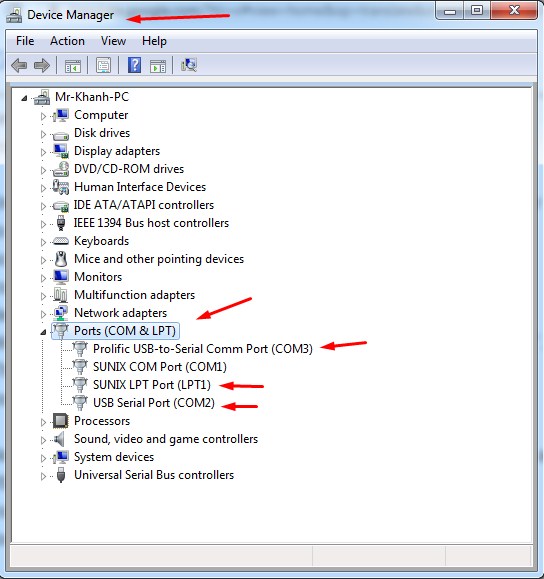Click the Back arrow toolbar icon

(x=19, y=66)
